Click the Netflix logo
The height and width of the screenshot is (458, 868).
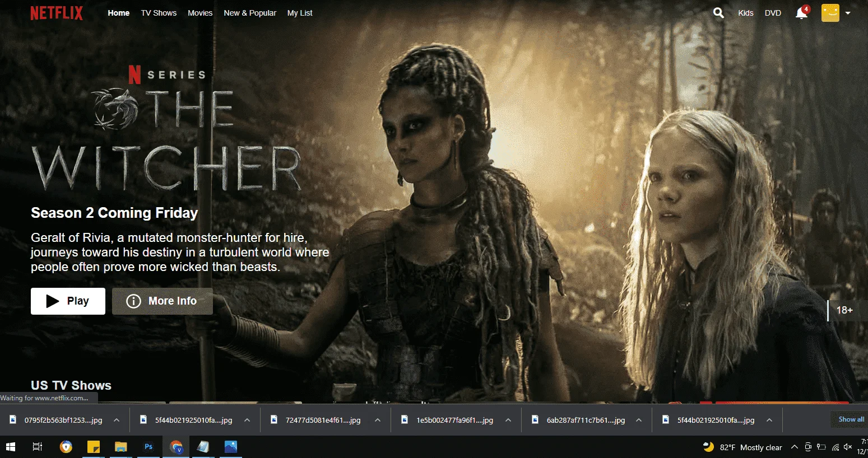(x=57, y=13)
